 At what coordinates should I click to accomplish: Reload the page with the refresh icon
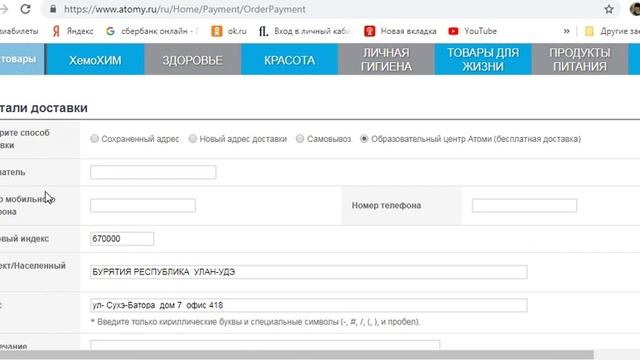click(x=26, y=9)
